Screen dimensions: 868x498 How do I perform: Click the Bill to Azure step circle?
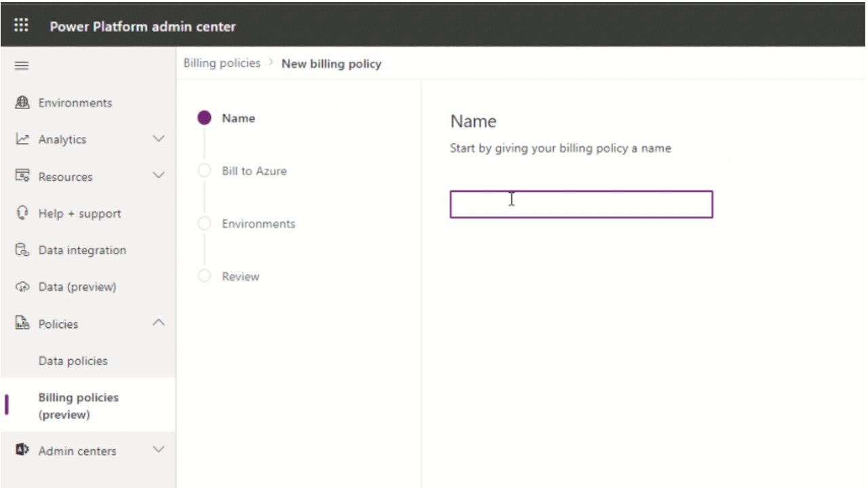click(204, 171)
